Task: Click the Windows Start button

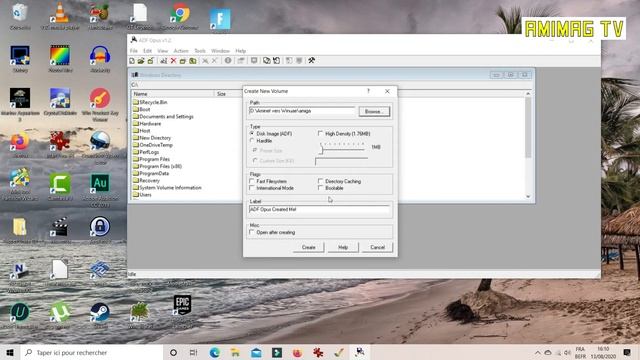Action: click(x=10, y=353)
